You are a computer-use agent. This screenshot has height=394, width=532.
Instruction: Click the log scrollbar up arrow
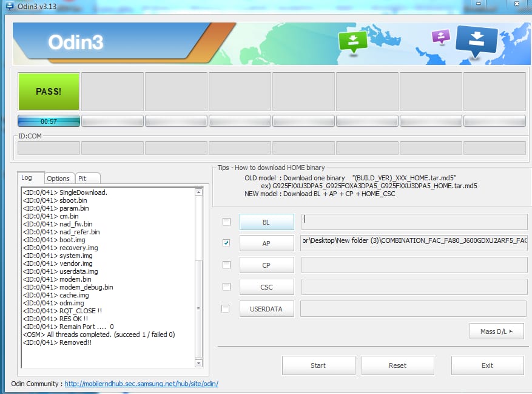[x=199, y=192]
